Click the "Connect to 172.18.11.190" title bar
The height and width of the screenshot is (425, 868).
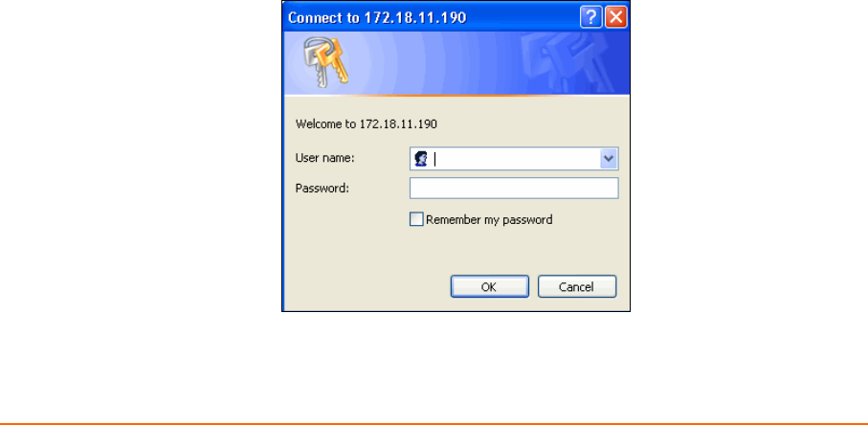[377, 17]
